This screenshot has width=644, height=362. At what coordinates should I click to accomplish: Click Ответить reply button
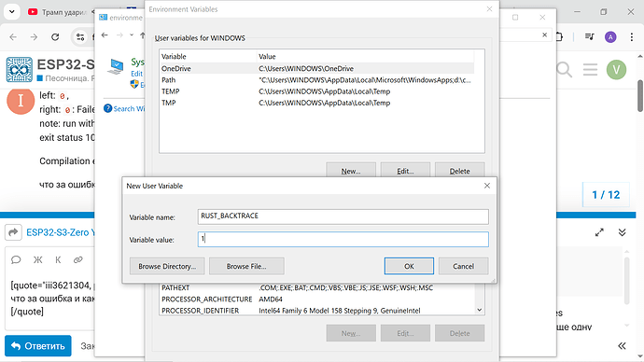(x=37, y=346)
